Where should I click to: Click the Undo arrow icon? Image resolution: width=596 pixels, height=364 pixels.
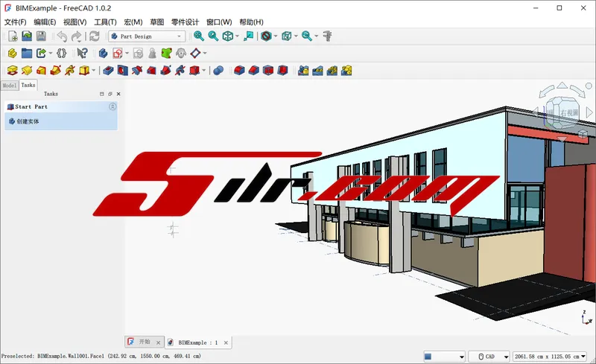click(x=62, y=36)
